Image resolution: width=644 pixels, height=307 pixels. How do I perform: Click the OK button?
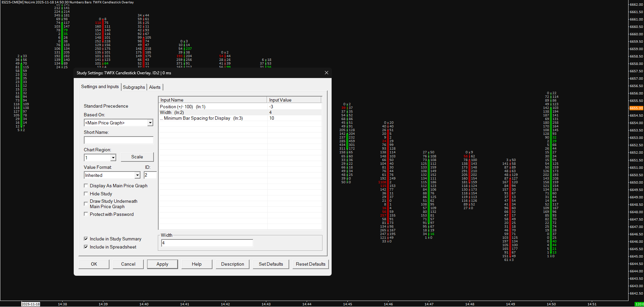[94, 264]
